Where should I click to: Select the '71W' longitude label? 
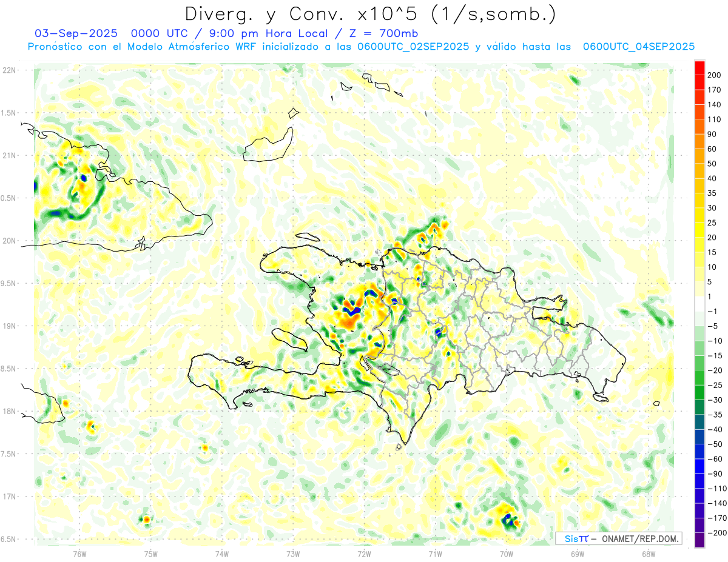[435, 554]
